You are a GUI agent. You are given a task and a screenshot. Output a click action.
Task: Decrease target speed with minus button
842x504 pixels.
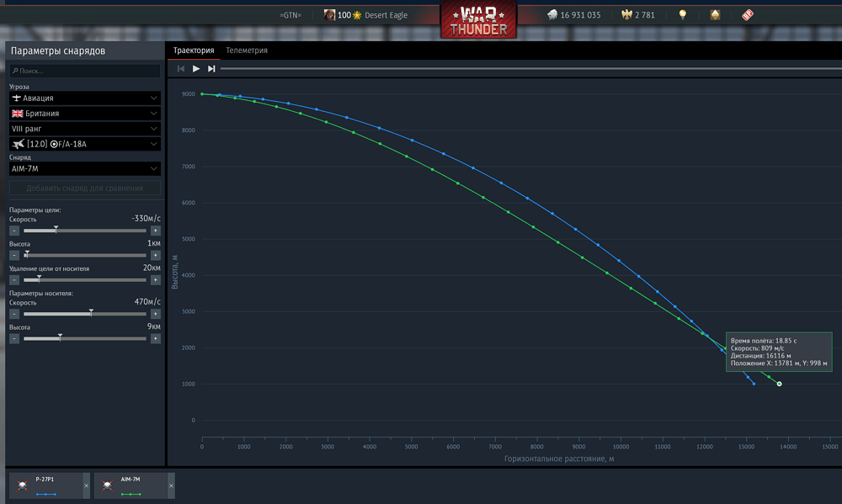[x=14, y=231]
